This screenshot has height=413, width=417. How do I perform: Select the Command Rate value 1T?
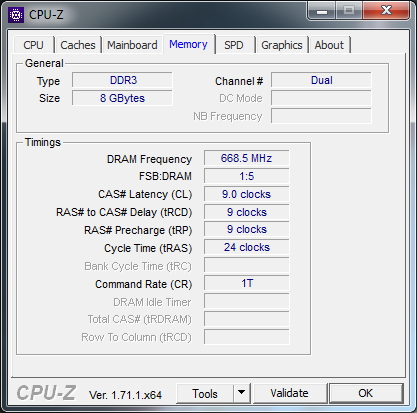click(x=247, y=284)
